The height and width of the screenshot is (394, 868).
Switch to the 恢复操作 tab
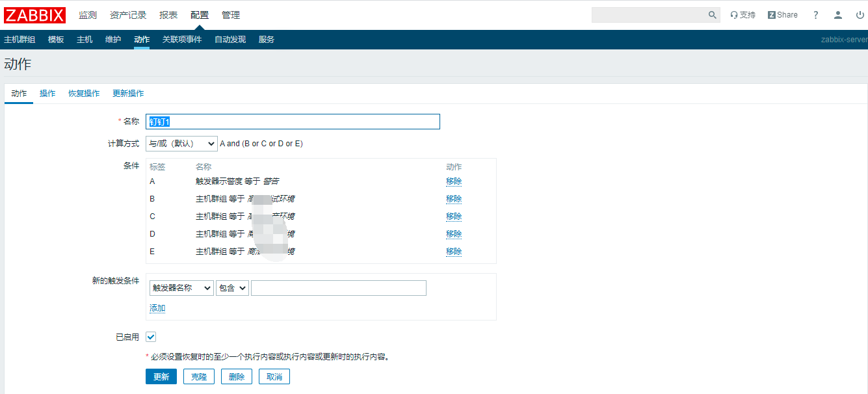[x=84, y=94]
